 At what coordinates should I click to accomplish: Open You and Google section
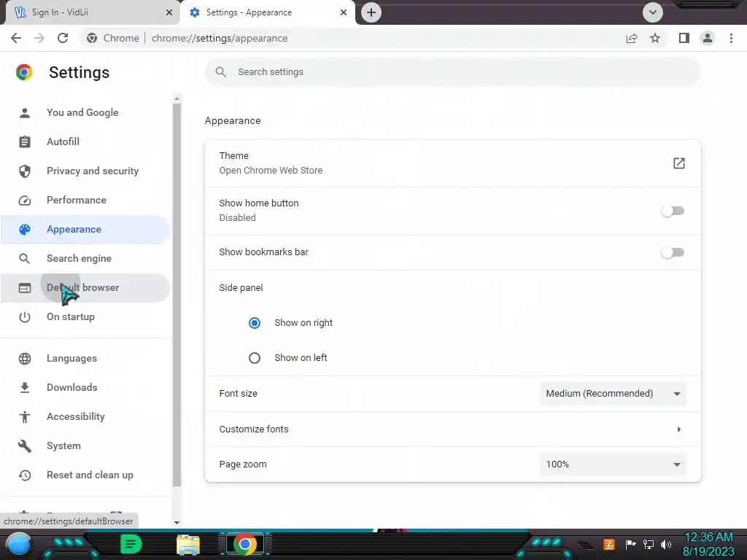pos(85,113)
